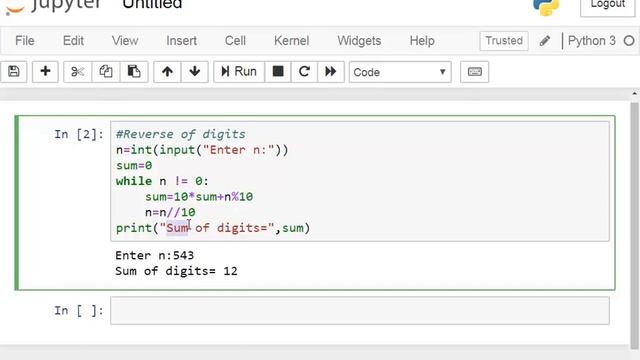Open the View menu
Viewport: 640px width, 360px height.
click(x=125, y=41)
